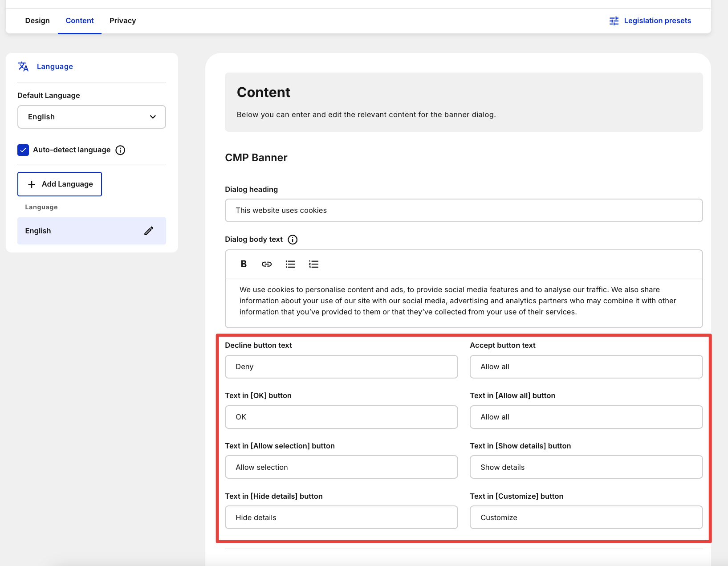The width and height of the screenshot is (728, 566).
Task: Click the Bold formatting icon
Action: (x=244, y=264)
